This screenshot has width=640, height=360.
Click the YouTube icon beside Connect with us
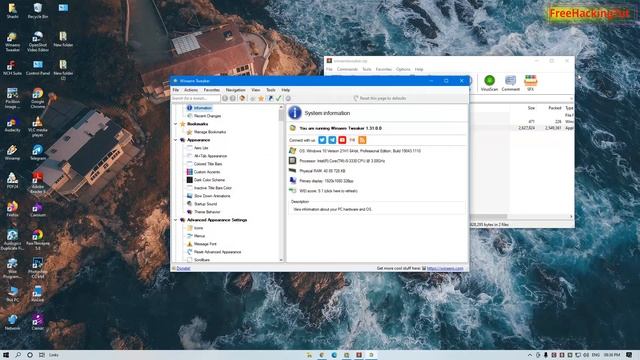pos(342,140)
